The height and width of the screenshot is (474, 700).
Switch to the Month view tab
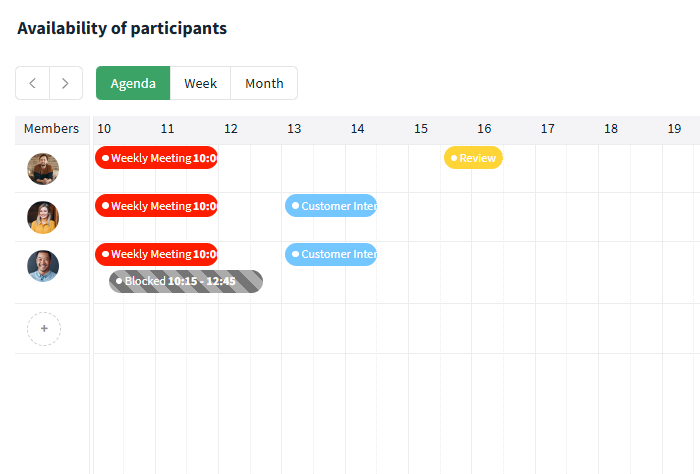click(x=264, y=83)
